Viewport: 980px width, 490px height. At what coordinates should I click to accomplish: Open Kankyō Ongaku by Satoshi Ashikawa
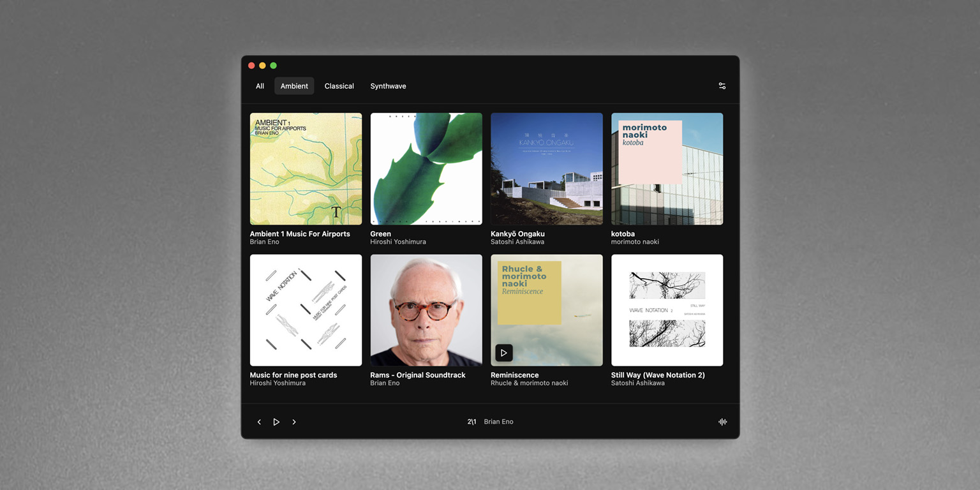546,168
